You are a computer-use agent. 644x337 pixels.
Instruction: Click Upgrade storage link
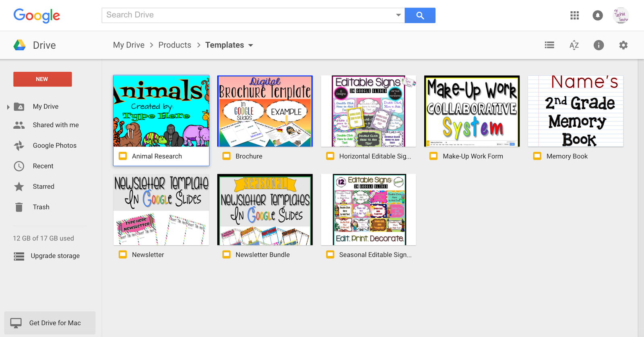pyautogui.click(x=55, y=256)
